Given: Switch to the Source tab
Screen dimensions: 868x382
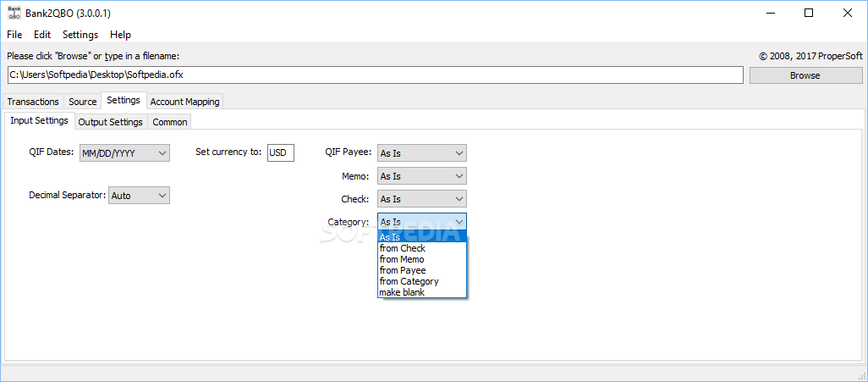Looking at the screenshot, I should tap(82, 102).
